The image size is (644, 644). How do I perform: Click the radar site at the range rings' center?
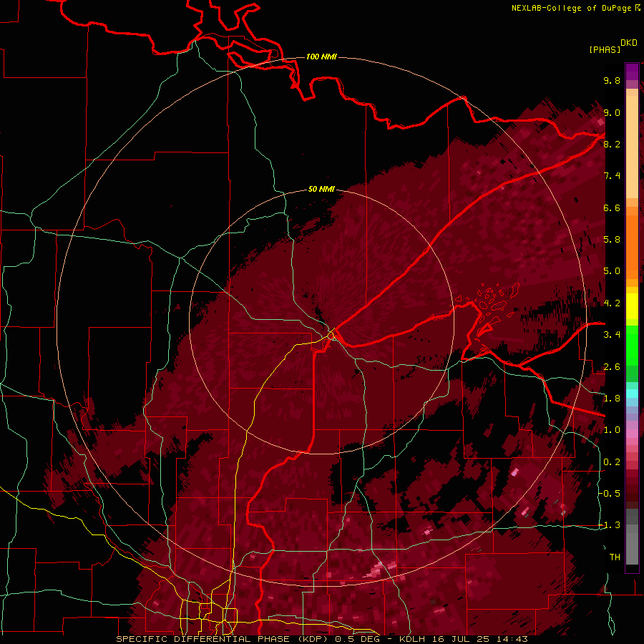click(322, 322)
